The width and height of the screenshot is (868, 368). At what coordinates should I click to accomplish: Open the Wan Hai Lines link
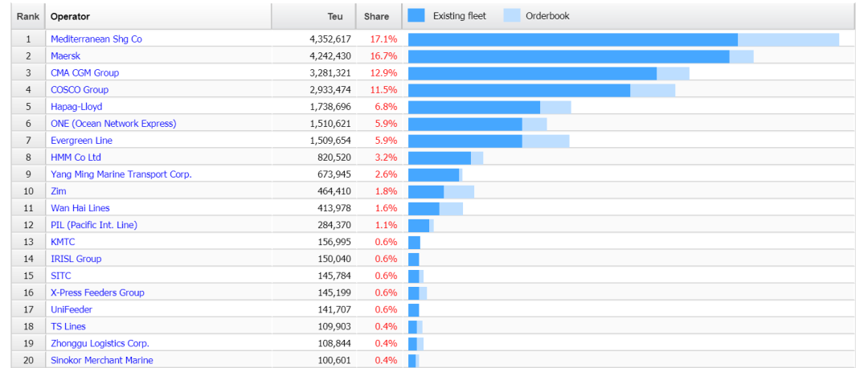(x=80, y=207)
